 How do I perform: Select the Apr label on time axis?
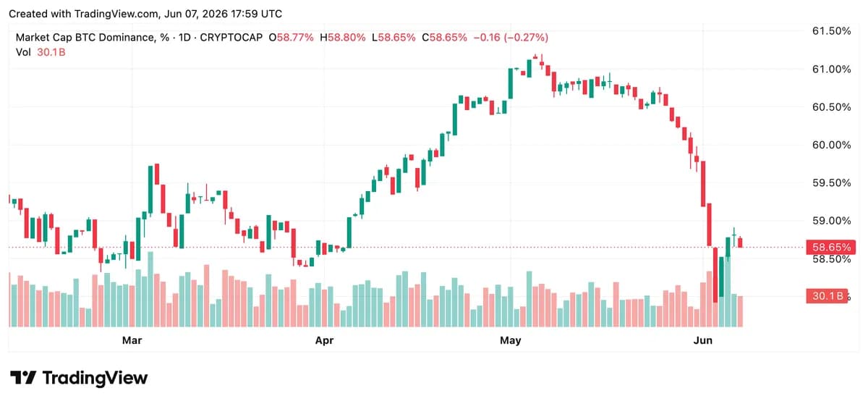[324, 339]
